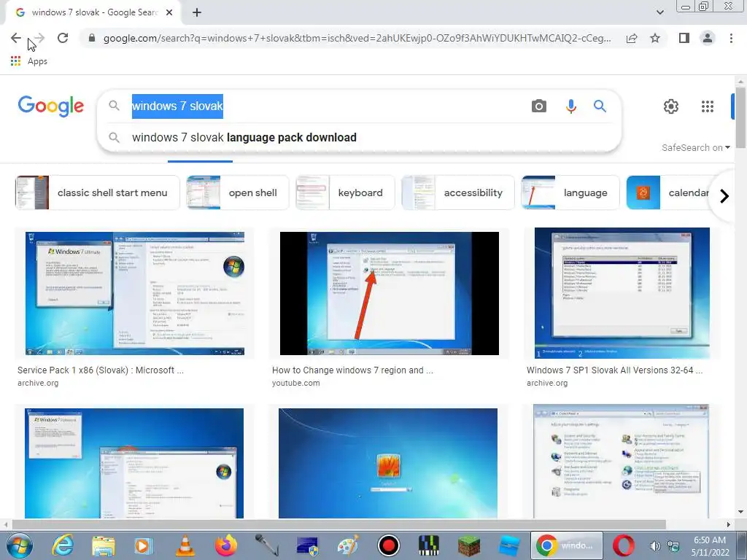Filter by 'language' chip

[x=570, y=192]
